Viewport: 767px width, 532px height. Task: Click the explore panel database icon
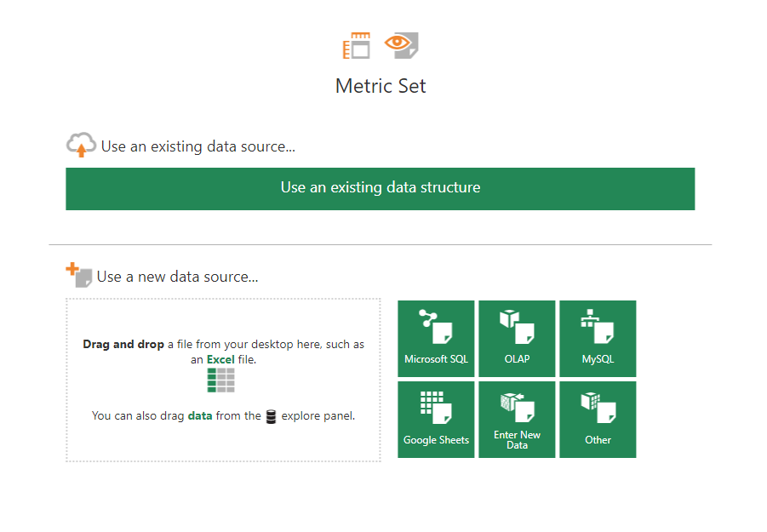click(x=271, y=416)
